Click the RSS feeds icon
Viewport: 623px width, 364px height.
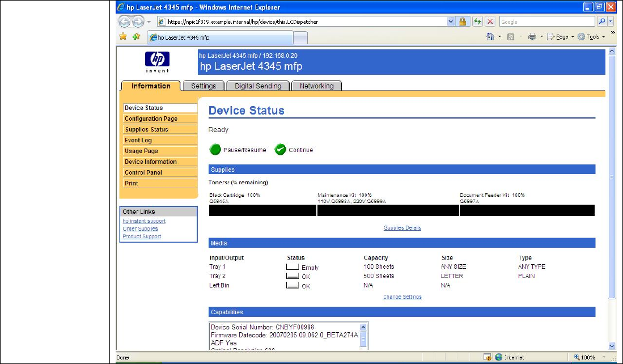[x=511, y=37]
